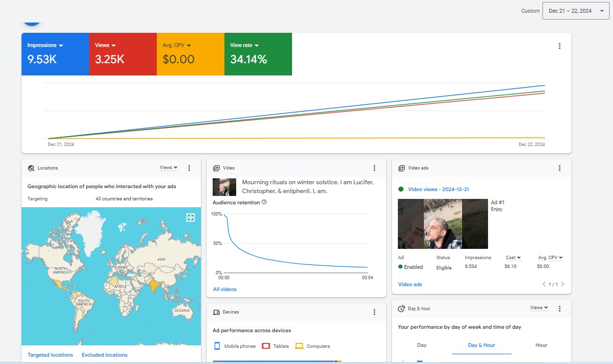This screenshot has height=364, width=613.
Task: Click the Ad #1 video thumbnail
Action: point(442,224)
